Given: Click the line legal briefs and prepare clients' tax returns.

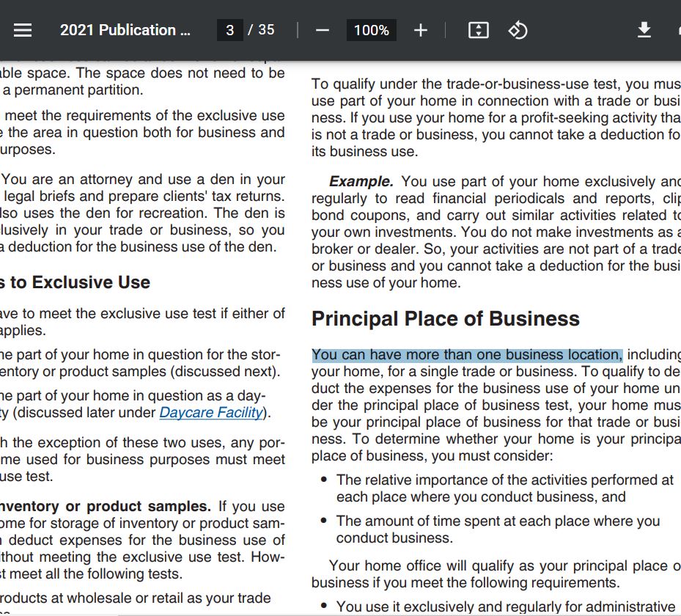Looking at the screenshot, I should pyautogui.click(x=144, y=197).
